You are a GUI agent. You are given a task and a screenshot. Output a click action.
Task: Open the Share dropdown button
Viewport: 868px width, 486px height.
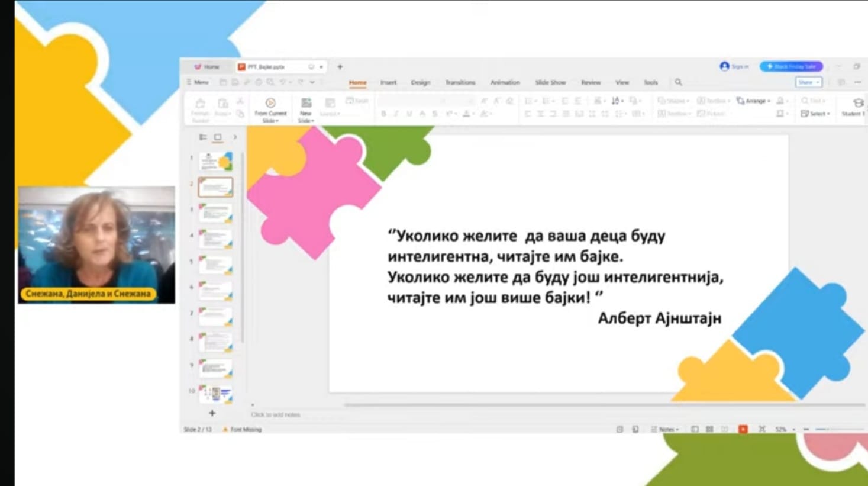[808, 82]
